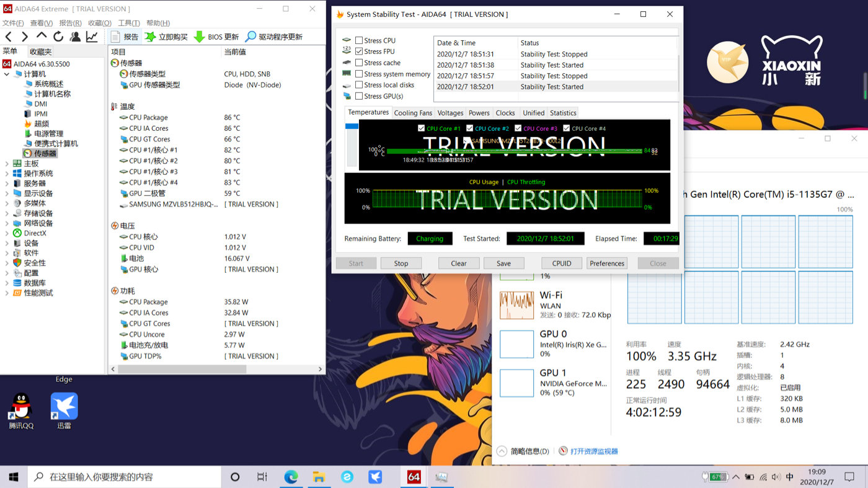Screen dimensions: 868x488
Task: Click the back navigation arrow
Action: pos(9,37)
